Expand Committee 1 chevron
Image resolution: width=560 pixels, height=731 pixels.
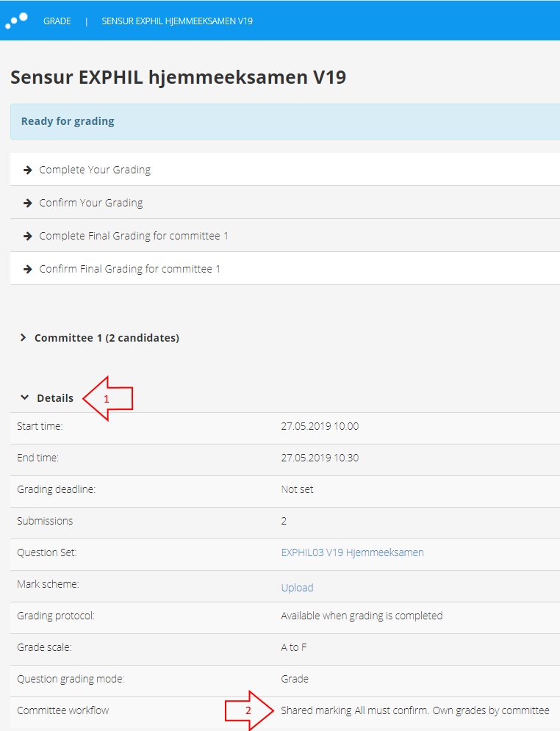23,337
